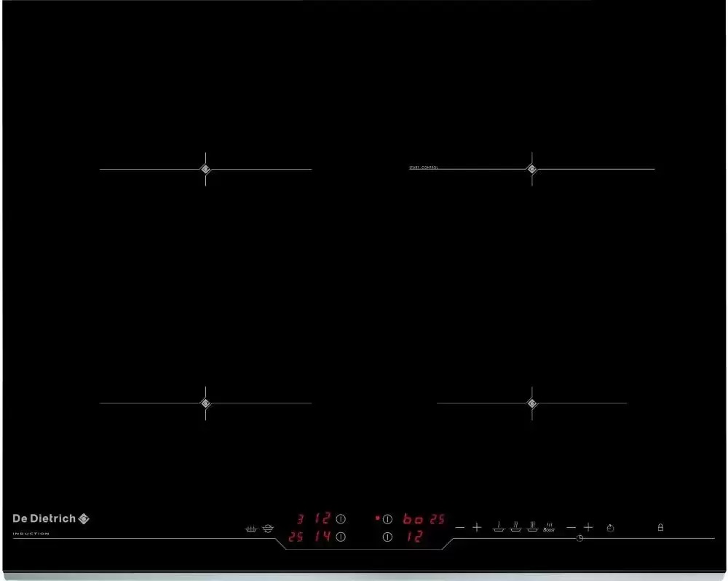Choose the medium heat preset pan icon
Screen dimensions: 728x581
[515, 527]
